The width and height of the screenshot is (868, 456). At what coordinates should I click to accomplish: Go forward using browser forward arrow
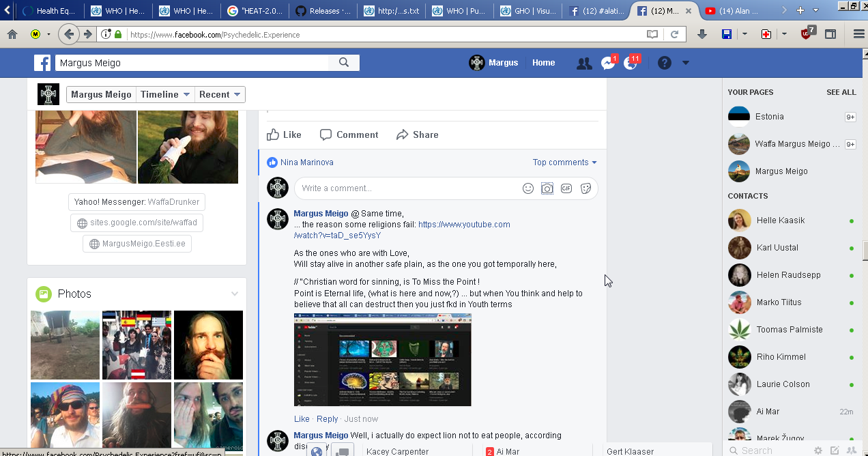tap(87, 34)
